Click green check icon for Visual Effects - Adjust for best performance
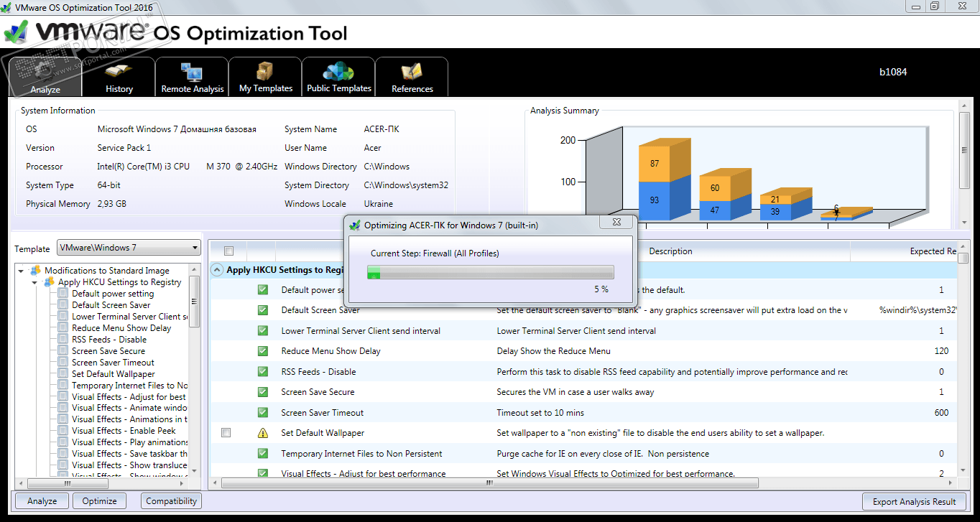Image resolution: width=980 pixels, height=522 pixels. [x=263, y=473]
